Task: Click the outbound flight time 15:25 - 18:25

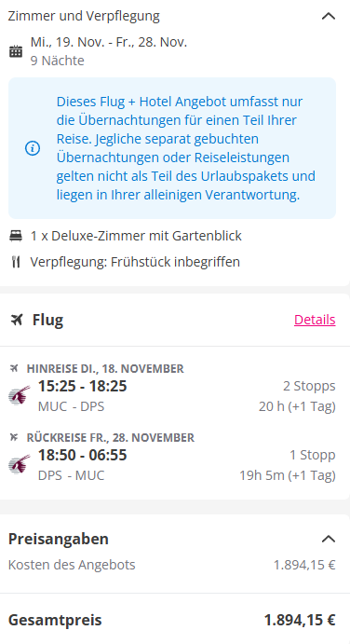Action: 83,386
